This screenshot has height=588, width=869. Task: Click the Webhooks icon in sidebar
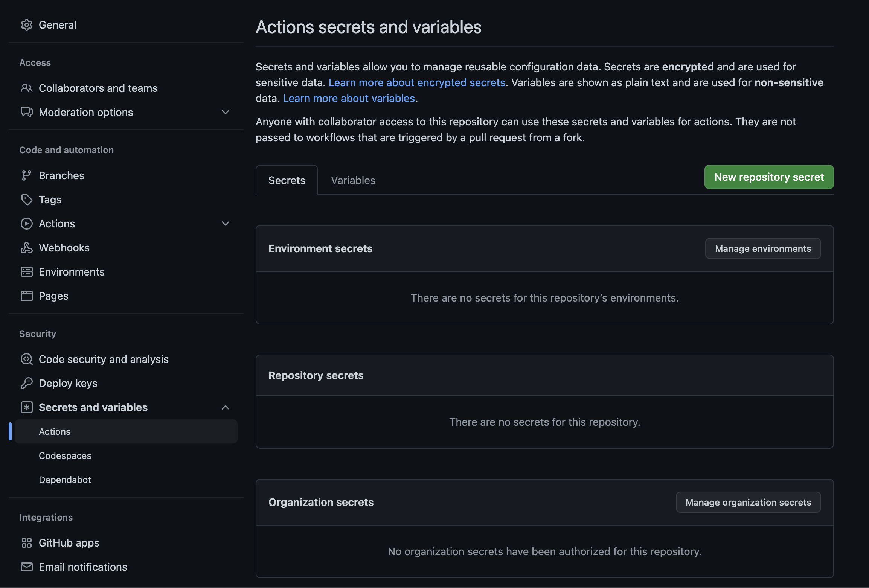(x=26, y=248)
